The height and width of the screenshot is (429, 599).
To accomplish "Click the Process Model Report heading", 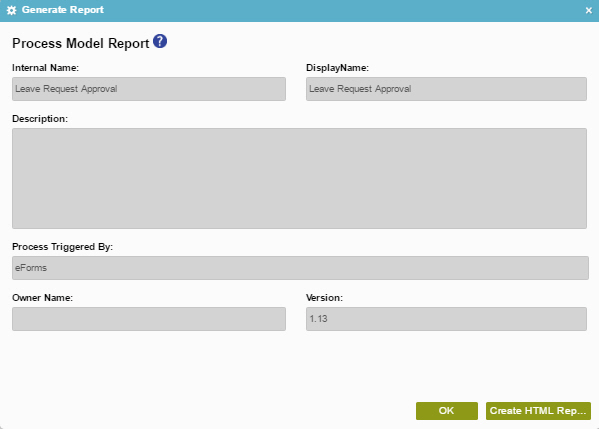I will pos(81,43).
